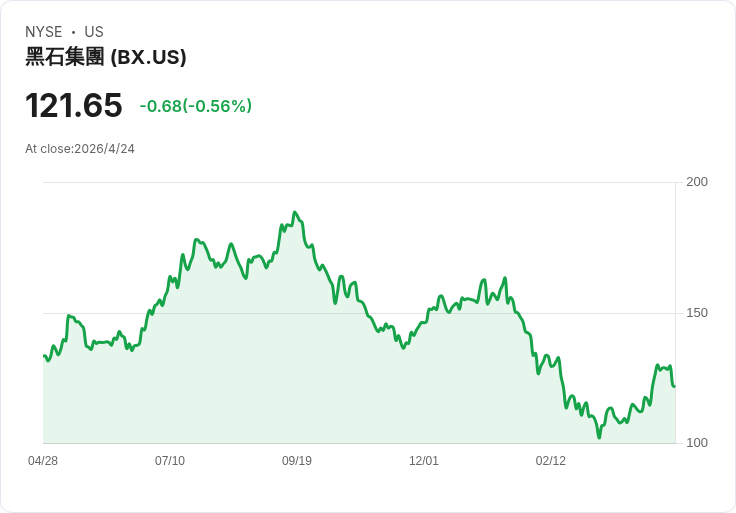Screen dimensions: 736x513
Task: Click the At close 2026/4/24 timestamp
Action: pos(80,149)
